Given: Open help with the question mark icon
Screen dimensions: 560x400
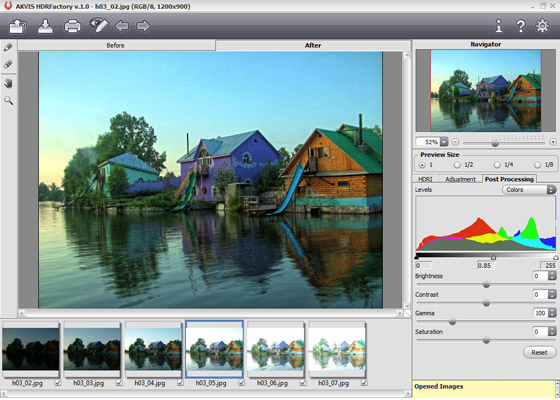Looking at the screenshot, I should click(521, 26).
